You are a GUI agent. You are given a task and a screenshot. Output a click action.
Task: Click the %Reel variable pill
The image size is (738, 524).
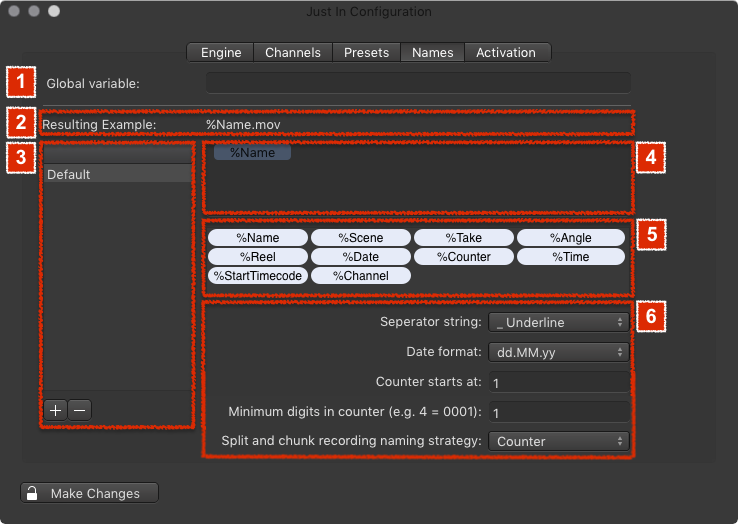point(258,257)
